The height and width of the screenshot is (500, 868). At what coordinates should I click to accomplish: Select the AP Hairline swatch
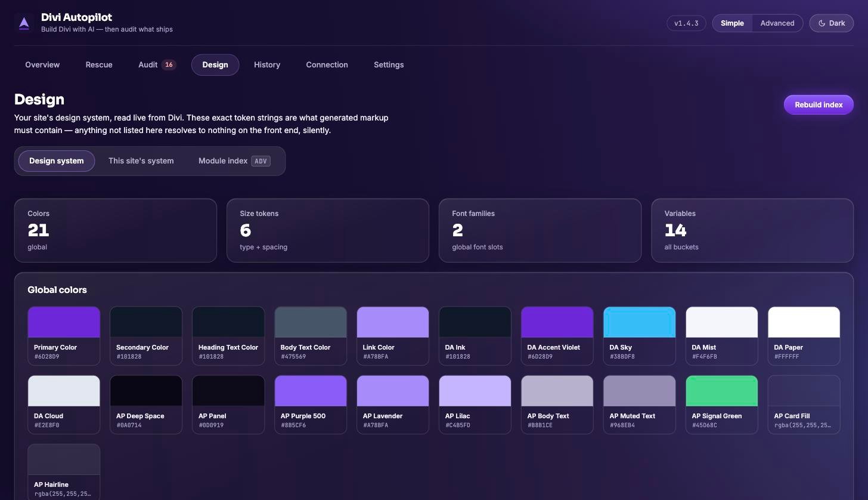click(x=64, y=472)
